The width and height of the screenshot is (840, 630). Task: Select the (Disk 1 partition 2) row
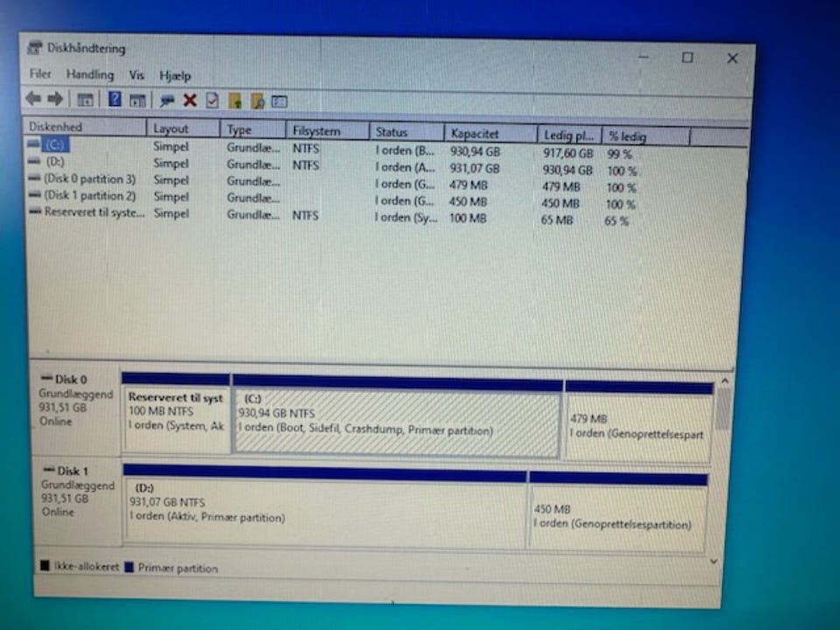(89, 195)
